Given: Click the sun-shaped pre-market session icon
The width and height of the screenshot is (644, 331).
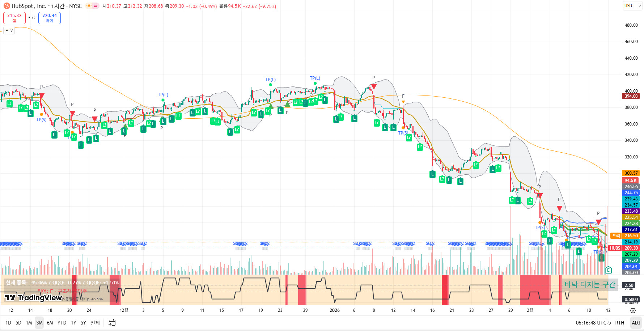Looking at the screenshot, I should 89,6.
